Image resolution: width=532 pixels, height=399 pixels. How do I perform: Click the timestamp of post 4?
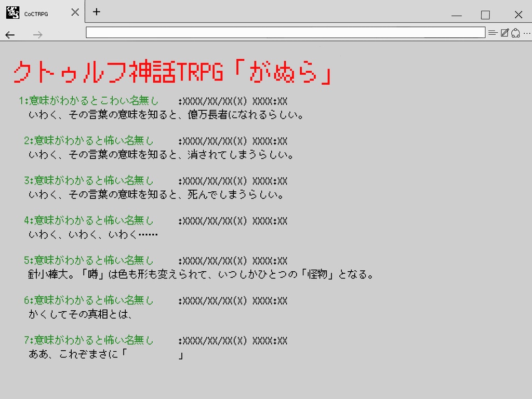pos(233,221)
